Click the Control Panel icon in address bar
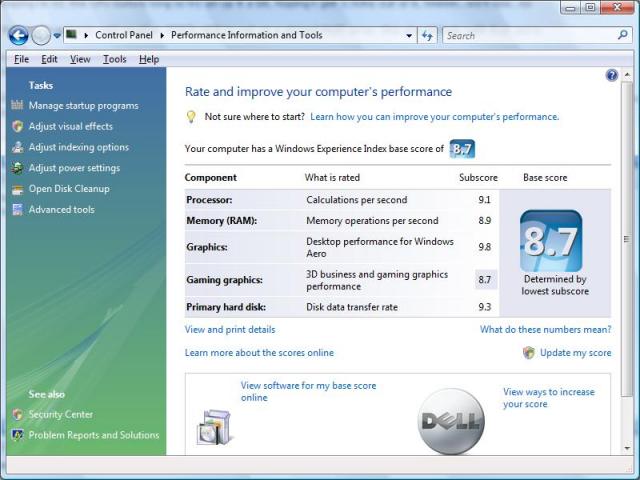This screenshot has width=640, height=480. click(71, 34)
